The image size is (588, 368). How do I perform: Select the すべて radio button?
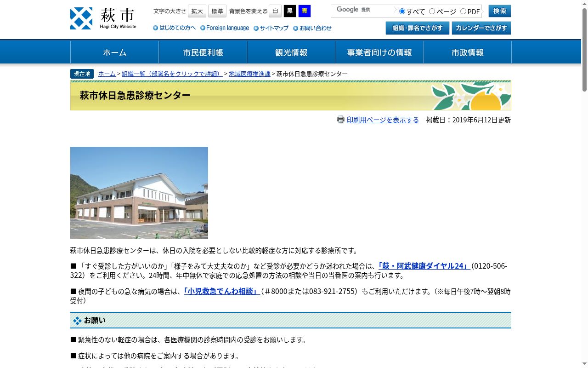point(402,11)
